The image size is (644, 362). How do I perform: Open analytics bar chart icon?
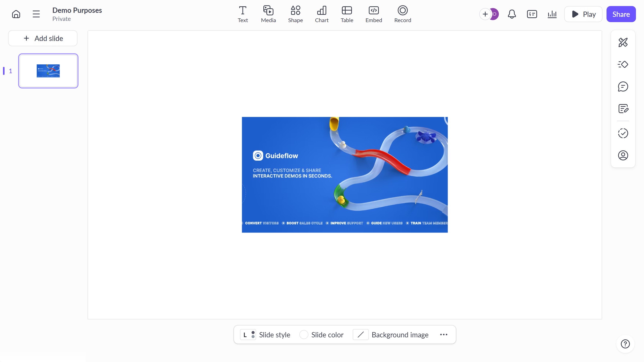[x=552, y=14]
